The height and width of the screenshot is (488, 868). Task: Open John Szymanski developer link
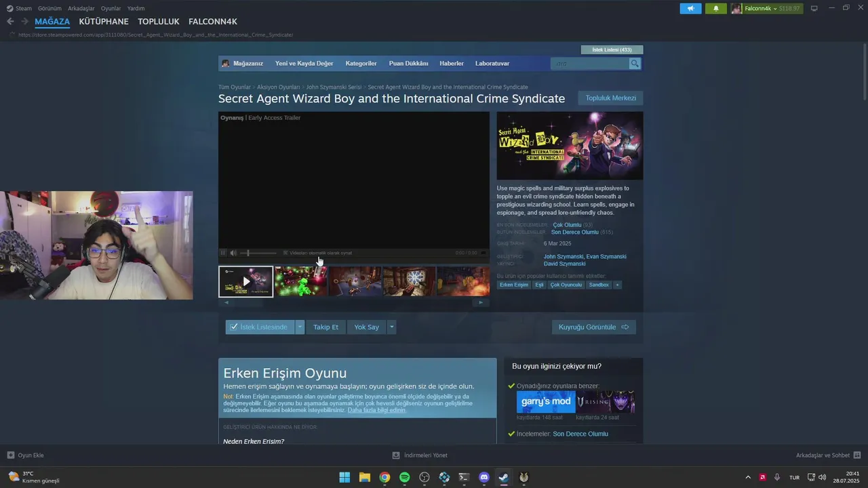click(564, 256)
